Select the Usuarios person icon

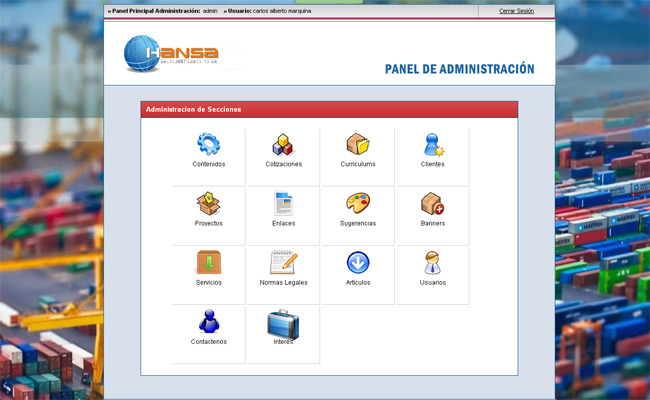(x=433, y=262)
